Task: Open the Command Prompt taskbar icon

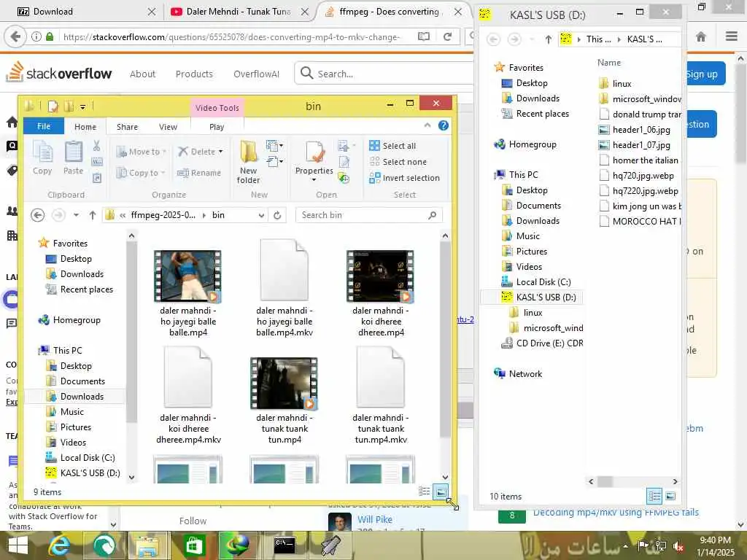Action: click(x=285, y=545)
